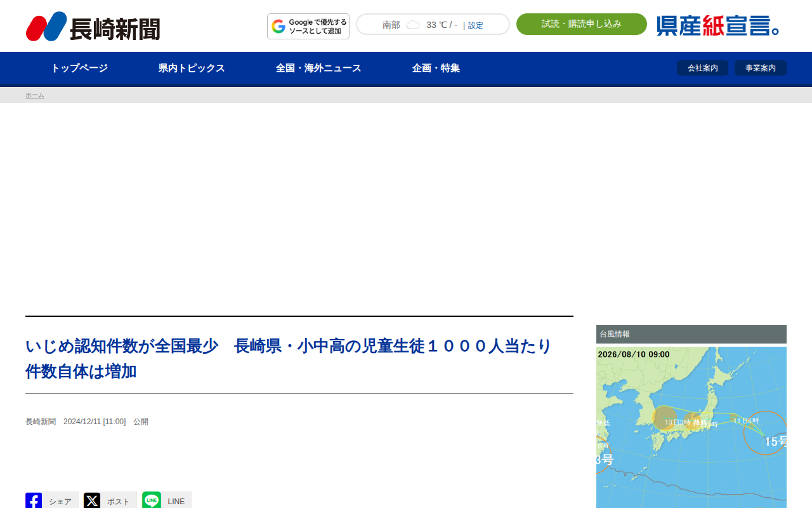This screenshot has width=812, height=508.
Task: Click the 事業案内 button
Action: pos(761,68)
